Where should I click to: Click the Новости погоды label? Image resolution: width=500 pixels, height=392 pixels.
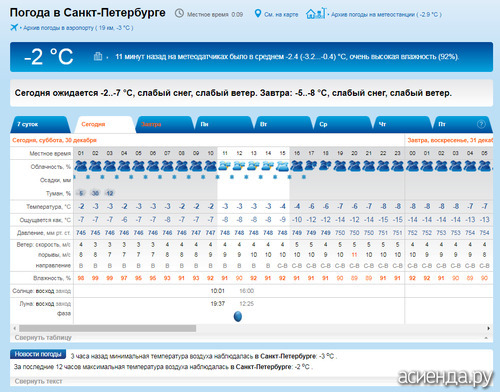tap(38, 354)
